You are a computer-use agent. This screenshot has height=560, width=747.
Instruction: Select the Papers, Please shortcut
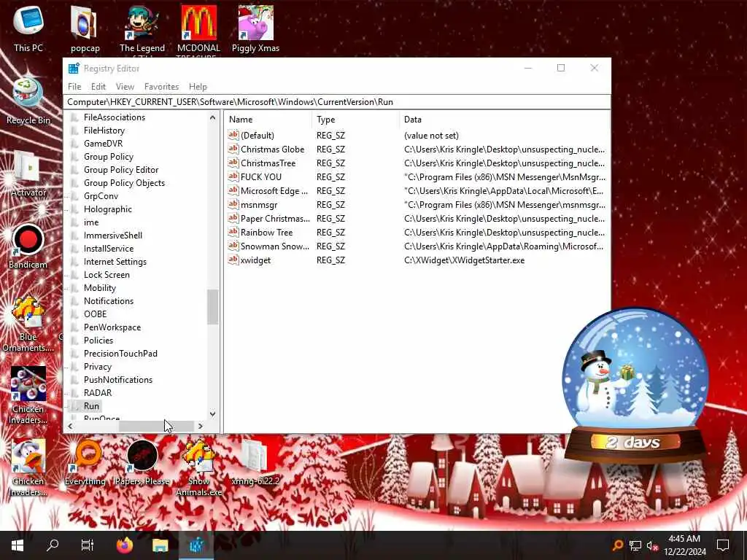pyautogui.click(x=142, y=462)
